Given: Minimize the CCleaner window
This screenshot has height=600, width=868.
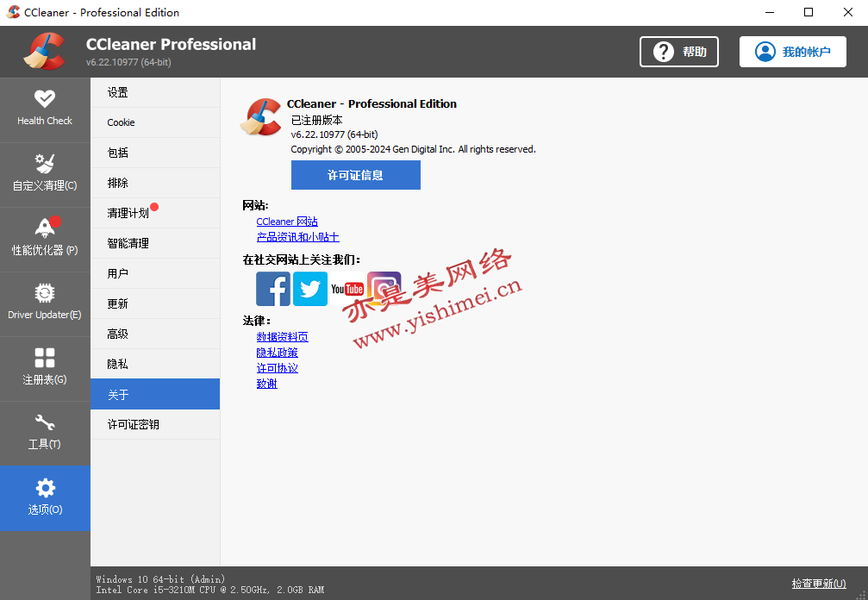Looking at the screenshot, I should pos(770,12).
